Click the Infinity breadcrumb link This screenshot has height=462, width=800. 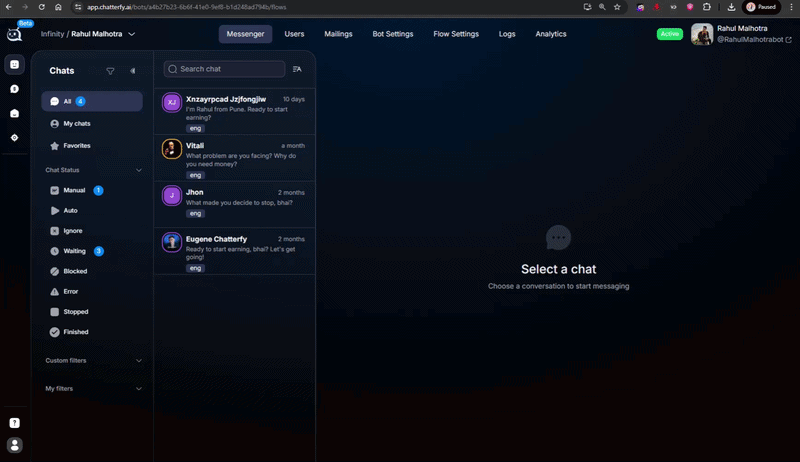[53, 34]
